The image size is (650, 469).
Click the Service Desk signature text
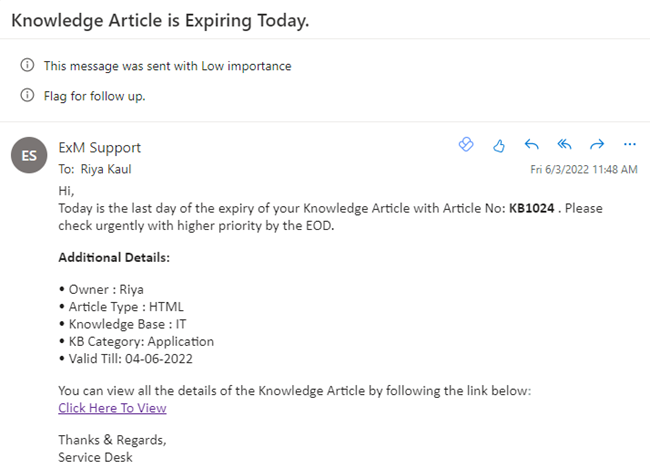pyautogui.click(x=95, y=457)
